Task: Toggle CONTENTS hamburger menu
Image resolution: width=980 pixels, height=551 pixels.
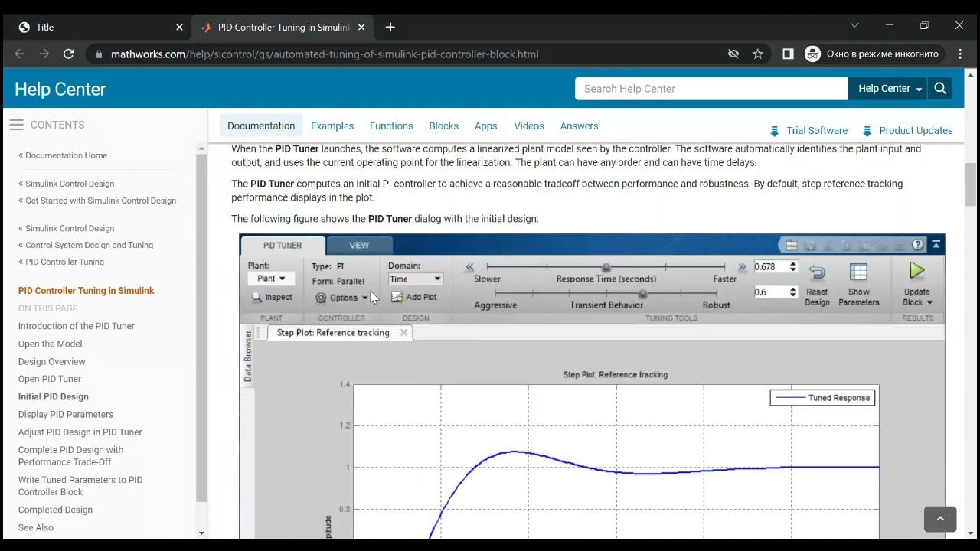Action: 16,125
